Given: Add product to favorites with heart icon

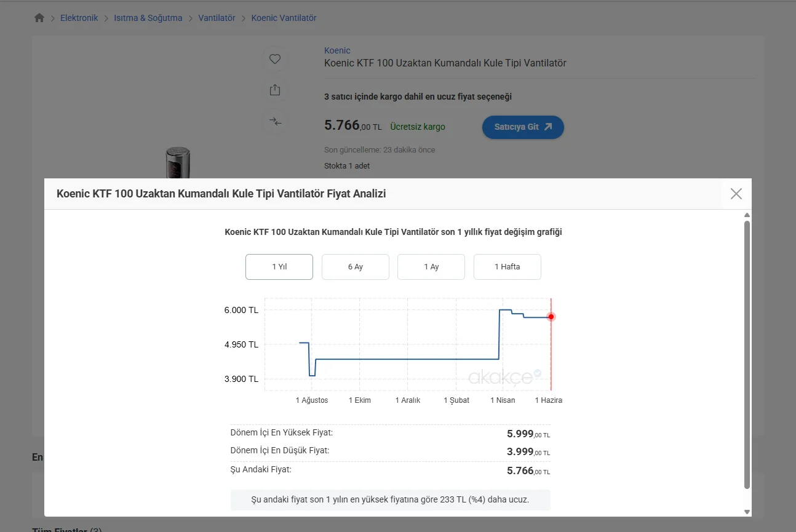Looking at the screenshot, I should (x=275, y=59).
